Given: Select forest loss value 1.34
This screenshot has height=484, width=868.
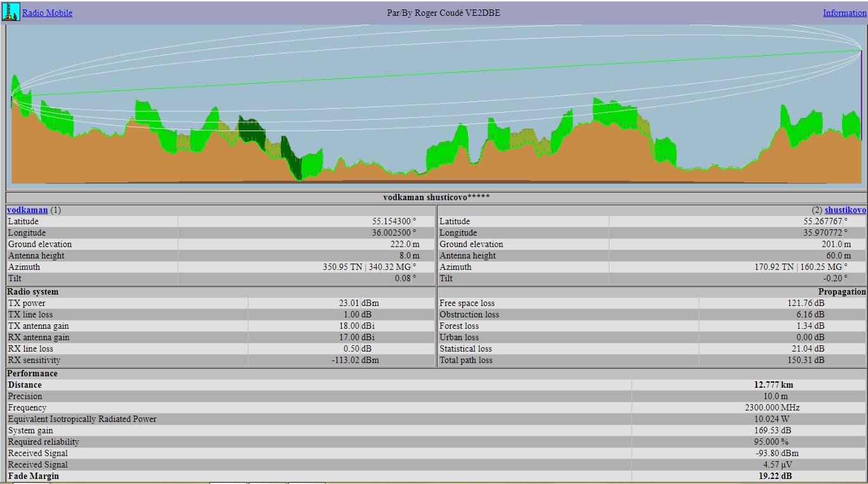Looking at the screenshot, I should coord(805,326).
